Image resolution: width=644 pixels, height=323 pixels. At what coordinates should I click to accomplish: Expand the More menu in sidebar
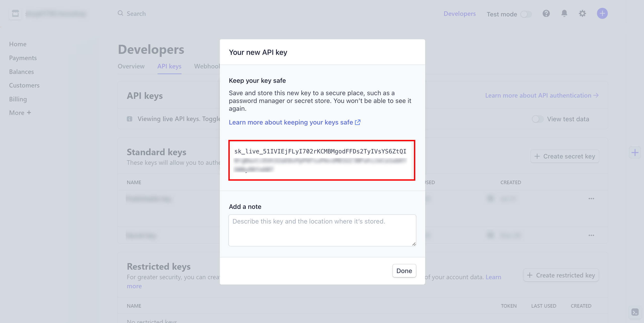coord(20,113)
